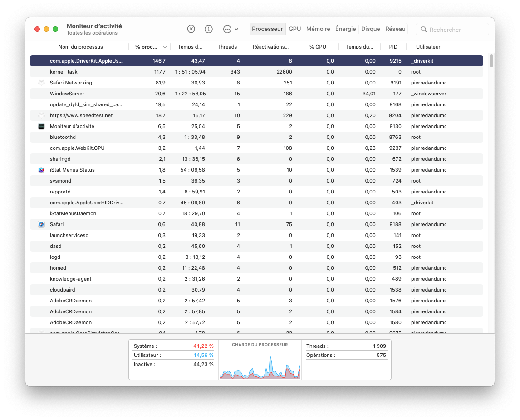This screenshot has height=420, width=520.
Task: Toggle the % proc sort order
Action: pos(150,47)
